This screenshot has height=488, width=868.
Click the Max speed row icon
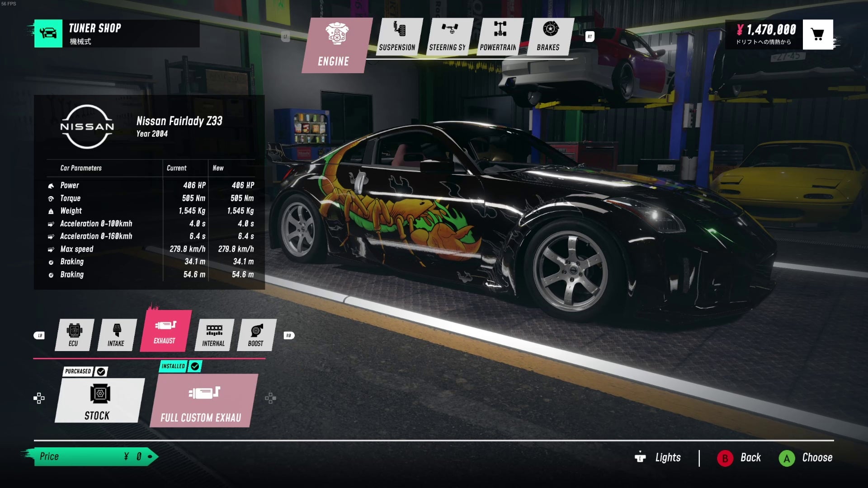51,249
